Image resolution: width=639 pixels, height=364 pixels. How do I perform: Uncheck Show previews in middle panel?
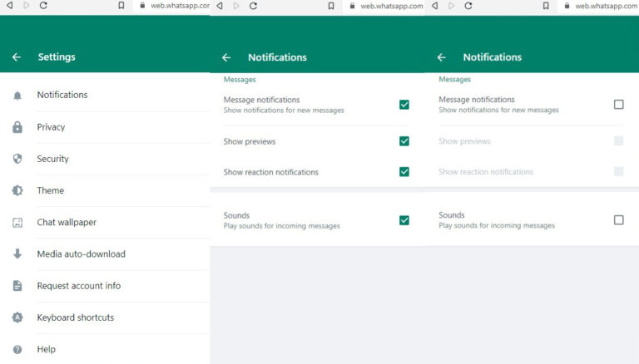point(404,141)
